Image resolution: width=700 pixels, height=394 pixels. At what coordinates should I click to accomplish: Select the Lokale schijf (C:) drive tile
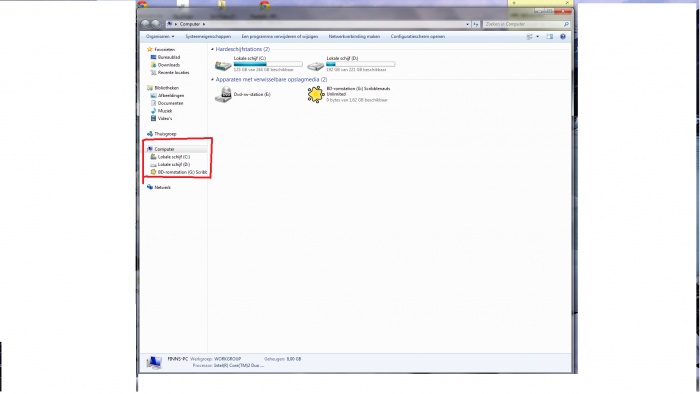pos(258,64)
